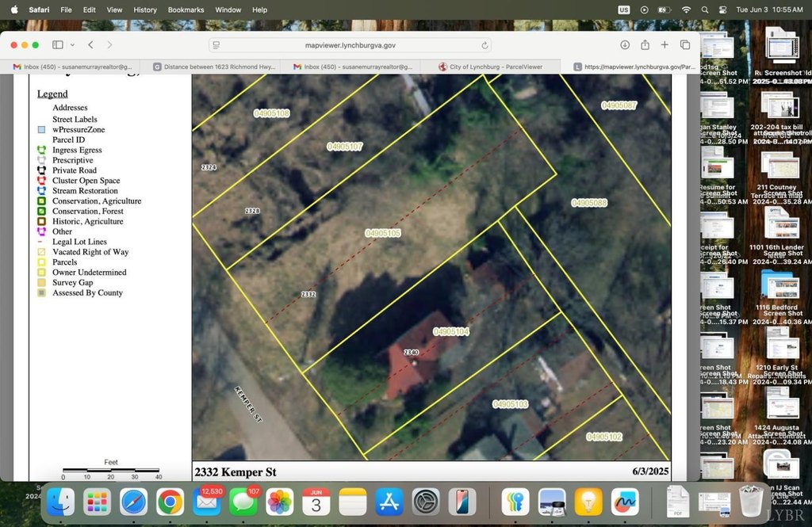Switch to City of Lynchburg - ParcelViewer tab

[496, 67]
